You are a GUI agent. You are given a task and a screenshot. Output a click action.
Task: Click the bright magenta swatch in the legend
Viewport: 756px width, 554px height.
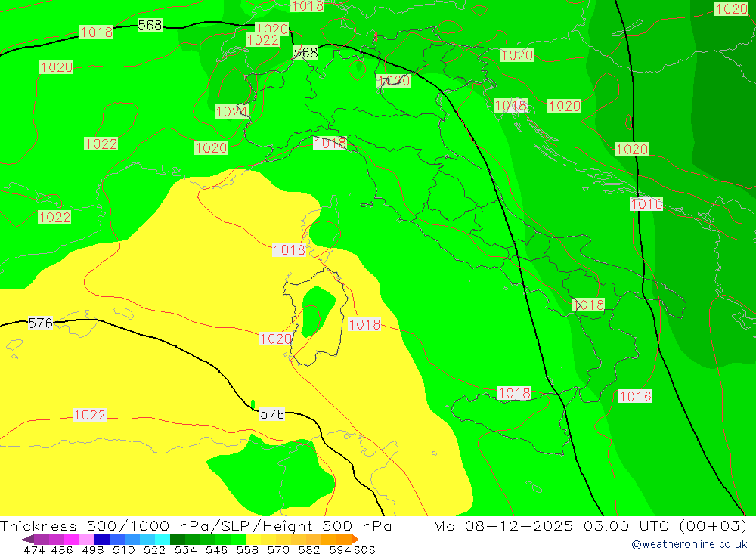(72, 539)
